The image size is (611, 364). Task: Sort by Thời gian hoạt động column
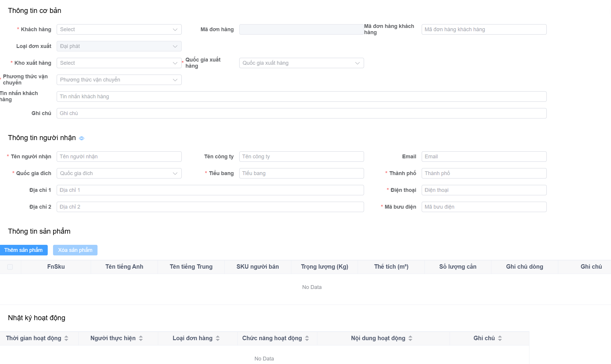tap(66, 338)
